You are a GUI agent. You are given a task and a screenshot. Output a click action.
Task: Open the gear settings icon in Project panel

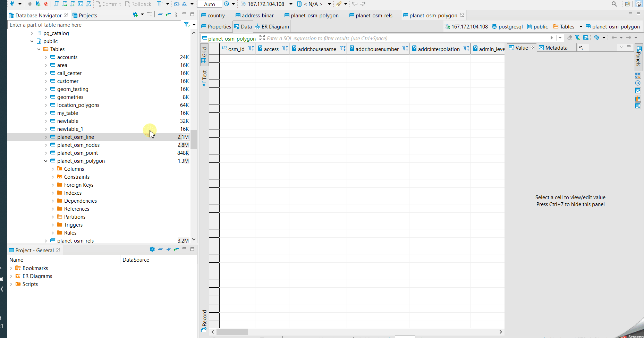point(152,249)
